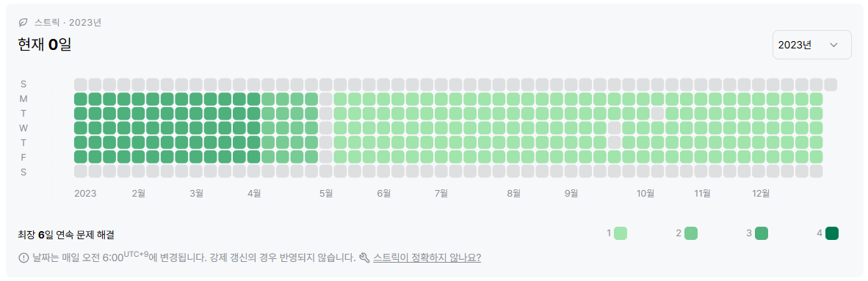Image resolution: width=868 pixels, height=281 pixels.
Task: Click the 최장 6일 연속 문제 해결 text
Action: (66, 235)
